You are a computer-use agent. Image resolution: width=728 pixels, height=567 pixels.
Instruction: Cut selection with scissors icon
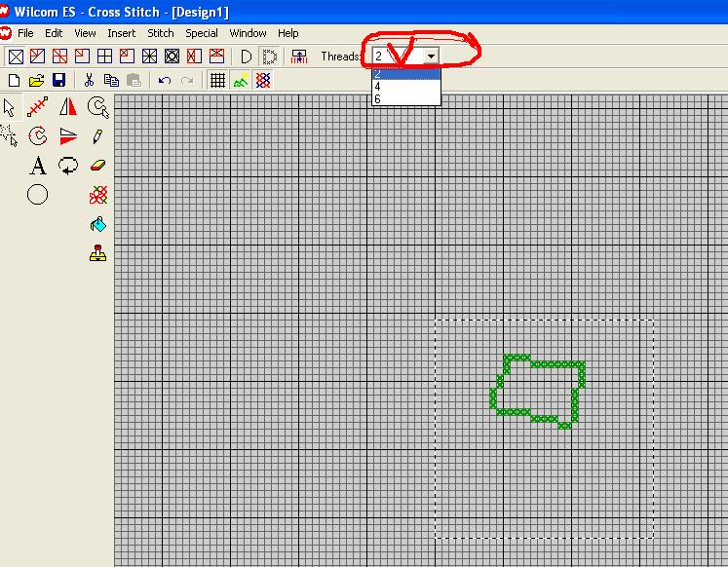pyautogui.click(x=89, y=81)
